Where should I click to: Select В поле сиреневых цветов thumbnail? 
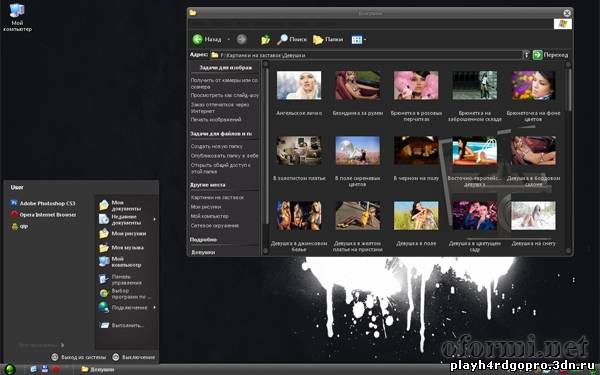(358, 150)
